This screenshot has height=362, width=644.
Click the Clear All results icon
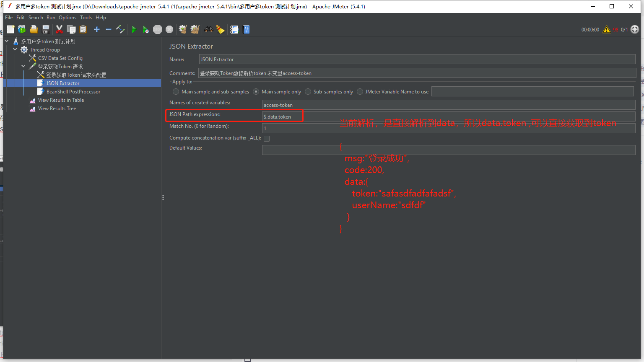click(x=195, y=29)
